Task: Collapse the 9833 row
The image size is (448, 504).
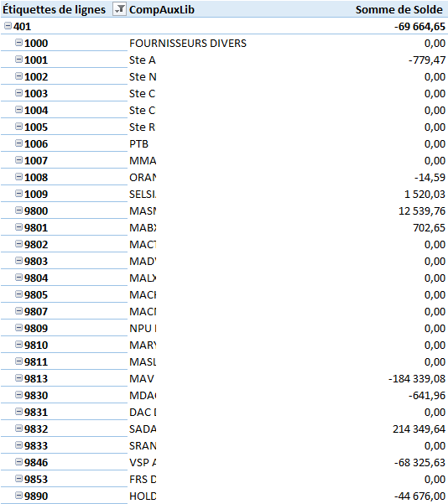Action: pyautogui.click(x=19, y=444)
